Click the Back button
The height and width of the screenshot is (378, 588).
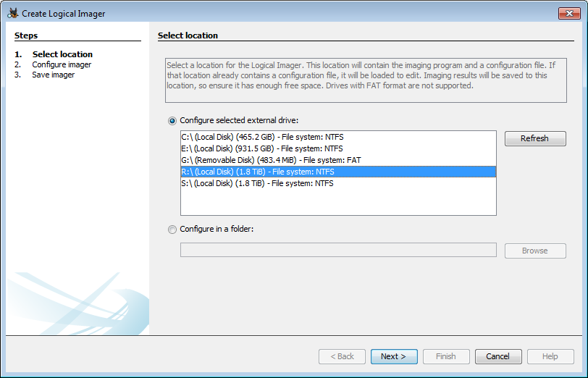(342, 356)
